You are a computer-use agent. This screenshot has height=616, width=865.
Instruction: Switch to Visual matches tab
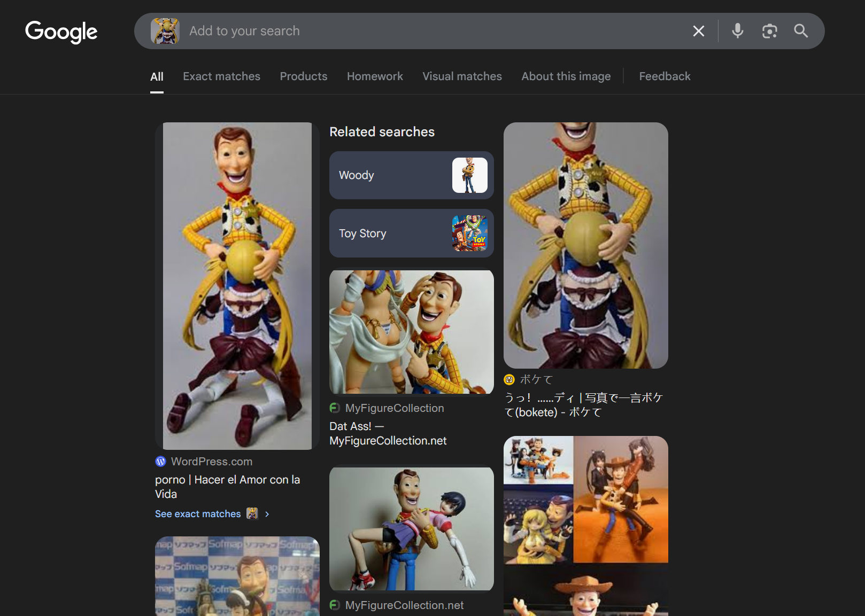tap(462, 76)
